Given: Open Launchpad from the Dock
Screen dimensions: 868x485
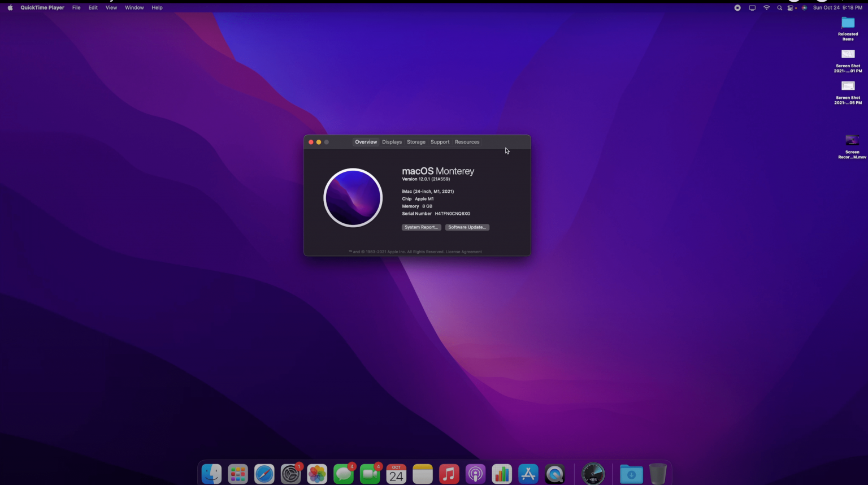Looking at the screenshot, I should tap(238, 474).
